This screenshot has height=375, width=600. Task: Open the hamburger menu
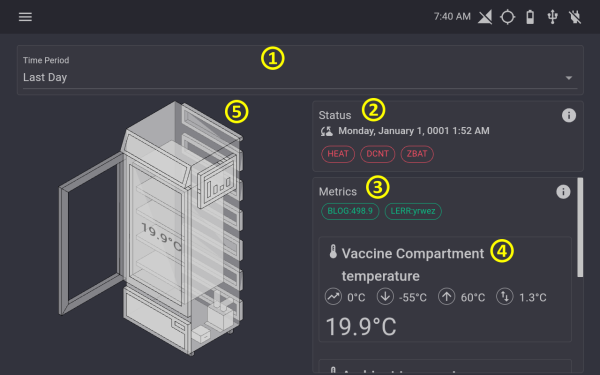(x=25, y=17)
